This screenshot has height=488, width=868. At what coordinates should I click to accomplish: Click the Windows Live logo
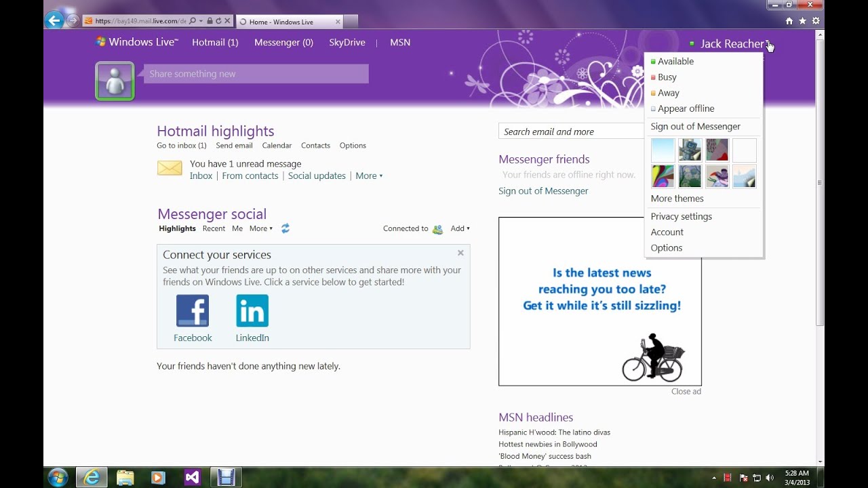(x=137, y=42)
